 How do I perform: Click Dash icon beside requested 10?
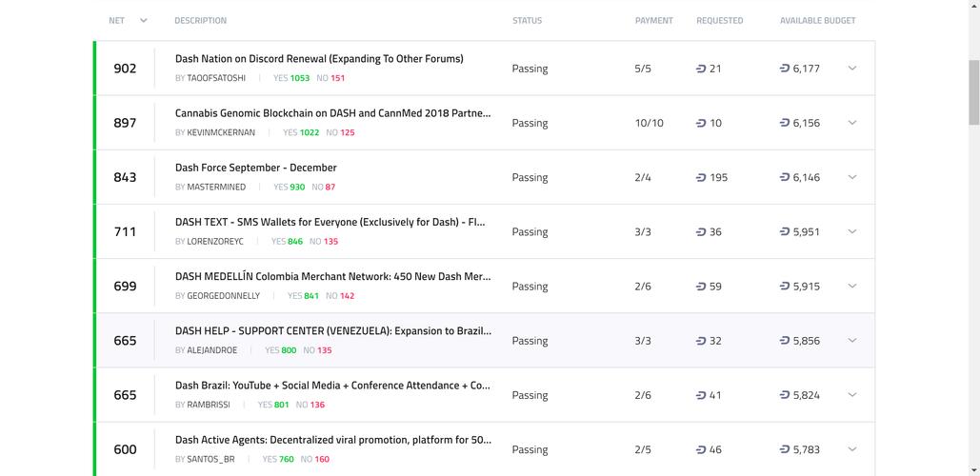tap(701, 123)
